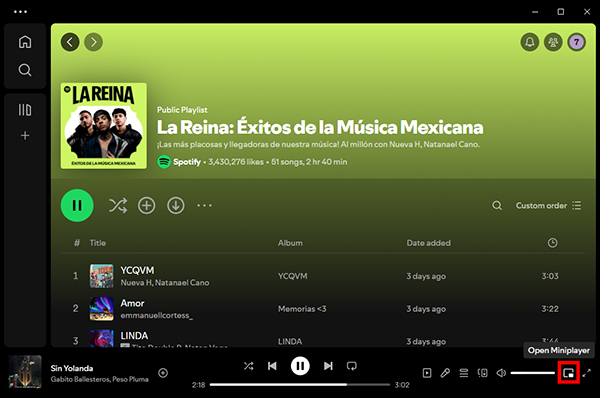Click the Spotify creator link
Screen dimensions: 600x398
tap(187, 162)
